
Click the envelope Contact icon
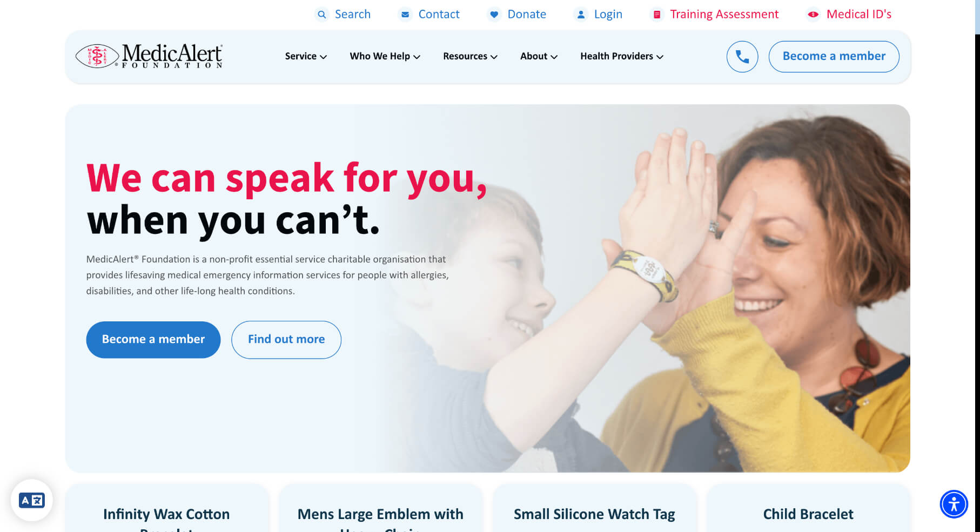tap(405, 15)
